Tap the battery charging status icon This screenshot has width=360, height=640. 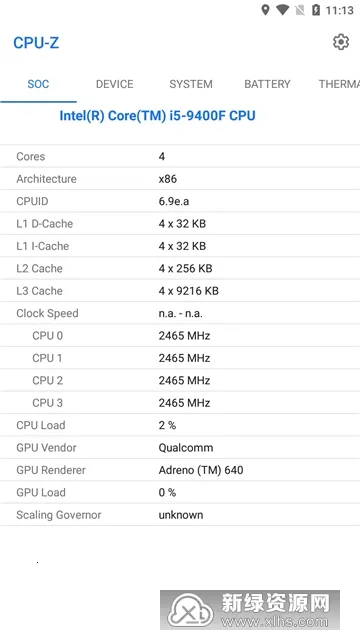(316, 10)
